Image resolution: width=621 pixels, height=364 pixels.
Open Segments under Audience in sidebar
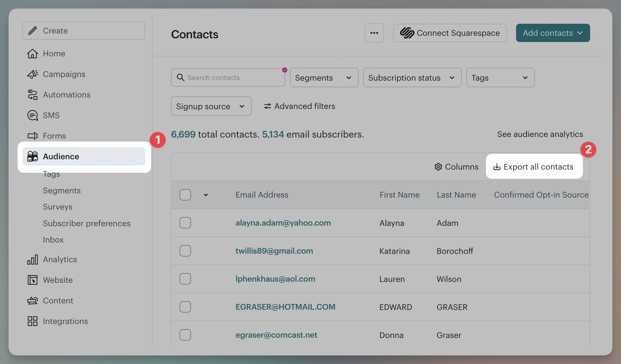(x=62, y=190)
